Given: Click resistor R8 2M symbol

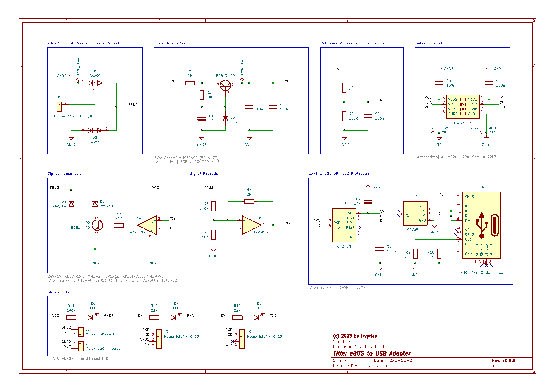Looking at the screenshot, I should (249, 201).
